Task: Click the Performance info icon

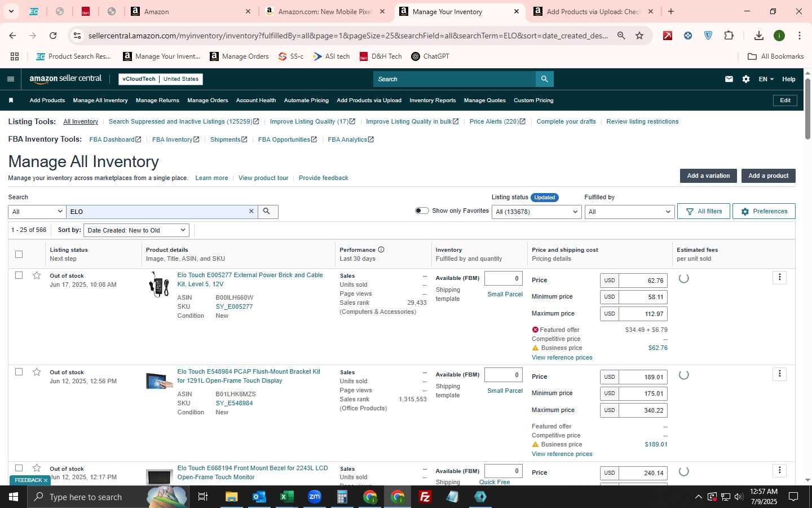Action: click(381, 249)
